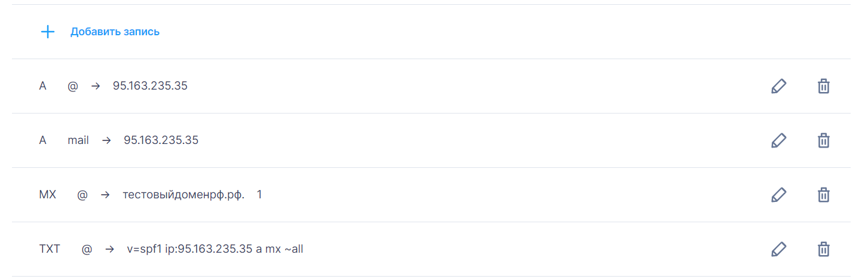Edit the mail A record
The height and width of the screenshot is (279, 868).
(778, 140)
